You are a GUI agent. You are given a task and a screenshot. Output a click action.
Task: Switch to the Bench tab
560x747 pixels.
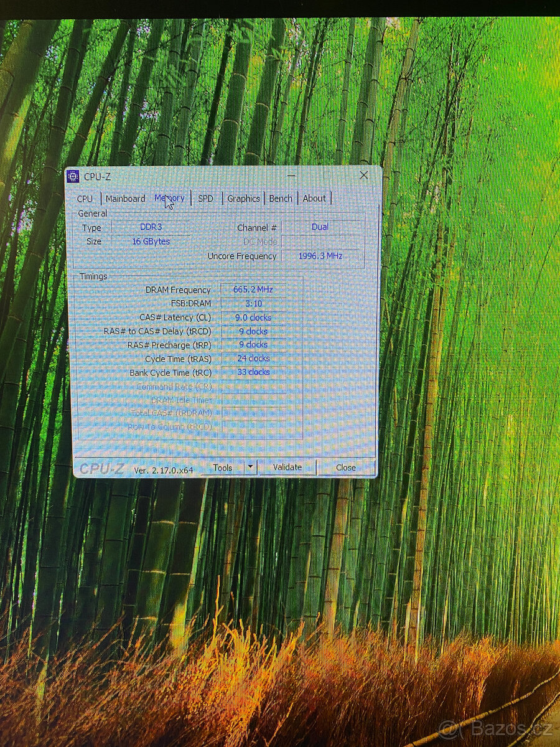280,198
